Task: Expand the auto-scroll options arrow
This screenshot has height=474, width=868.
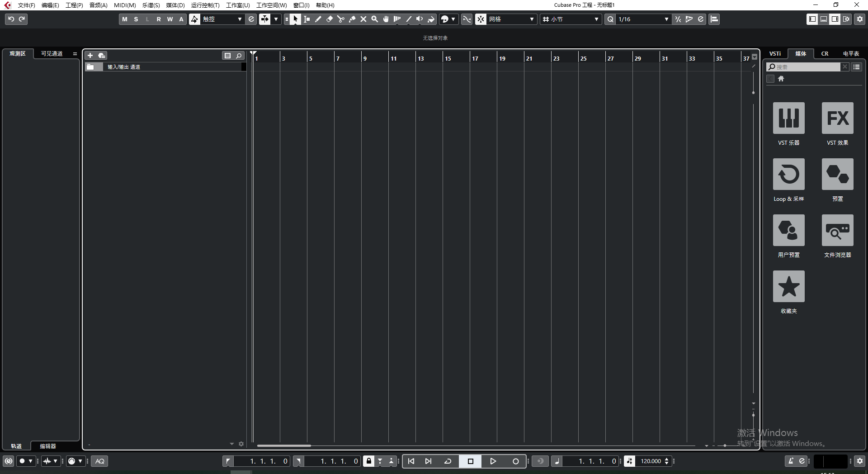Action: point(276,19)
